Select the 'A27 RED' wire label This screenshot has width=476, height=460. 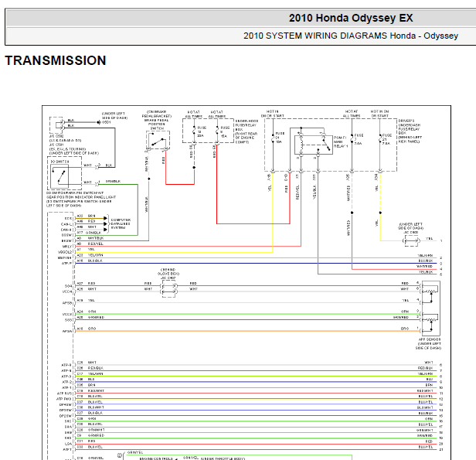(86, 283)
